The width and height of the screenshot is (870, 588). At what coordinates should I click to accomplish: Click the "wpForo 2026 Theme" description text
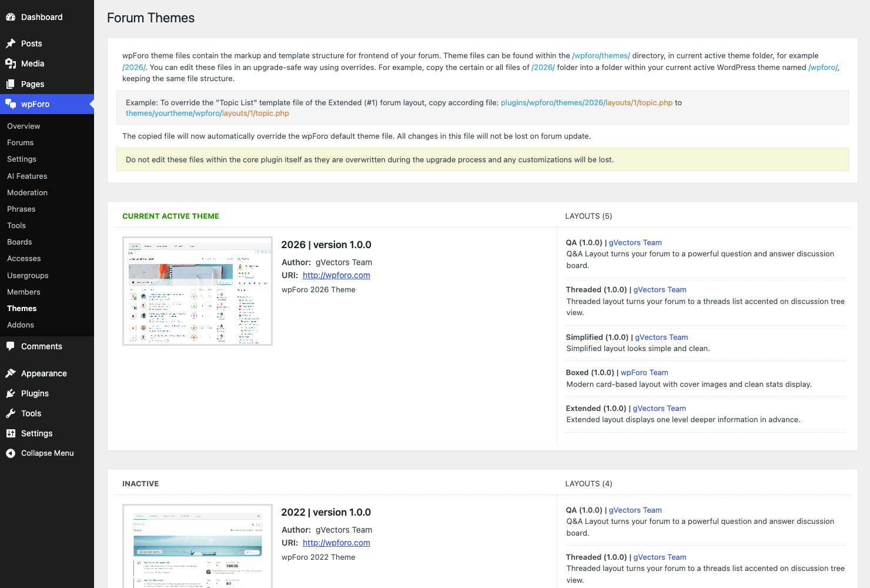(x=319, y=290)
